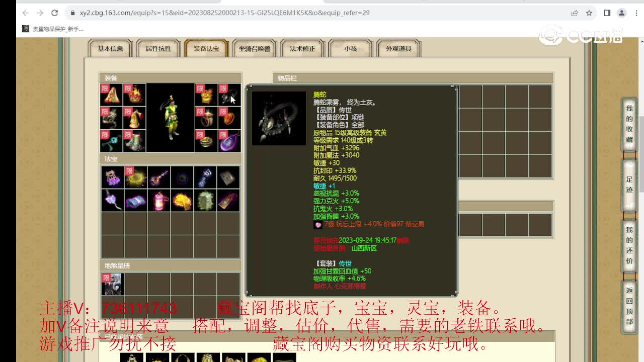The width and height of the screenshot is (644, 362).
Task: Select the flaming crown equipment icon
Action: 134,95
